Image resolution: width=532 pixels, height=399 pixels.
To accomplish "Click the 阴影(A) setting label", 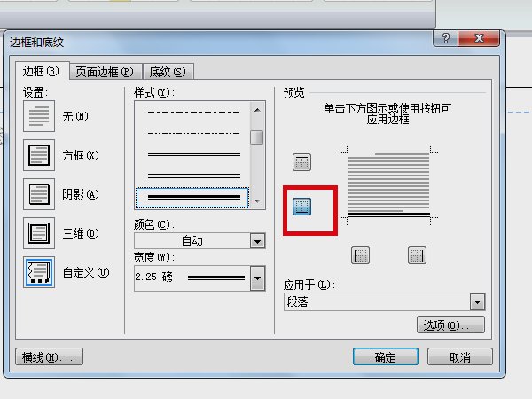I will coord(81,194).
